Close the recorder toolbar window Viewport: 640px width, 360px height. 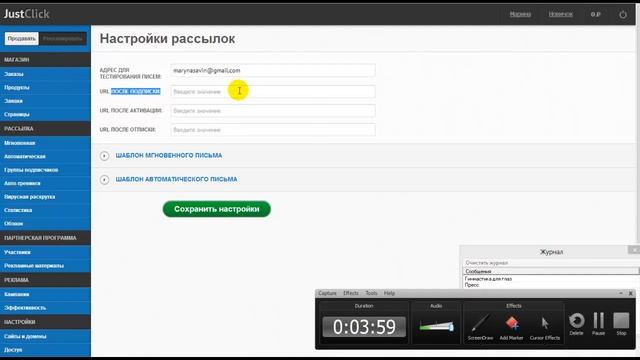pyautogui.click(x=631, y=293)
